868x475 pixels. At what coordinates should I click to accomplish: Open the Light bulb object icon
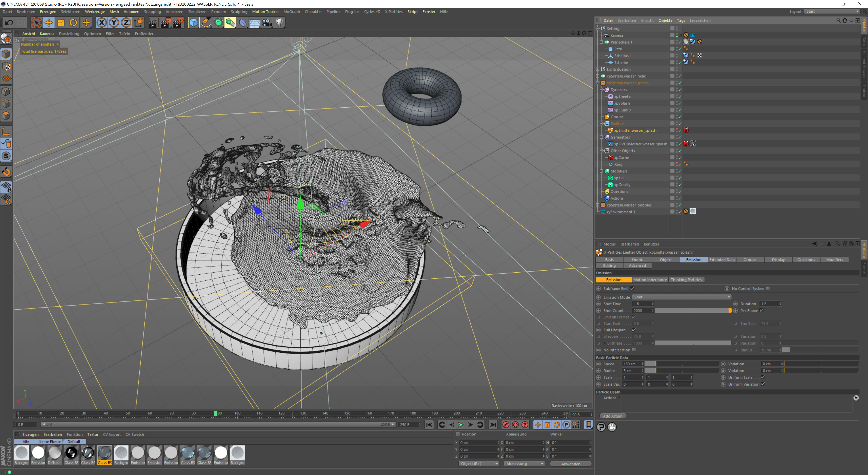pos(279,23)
